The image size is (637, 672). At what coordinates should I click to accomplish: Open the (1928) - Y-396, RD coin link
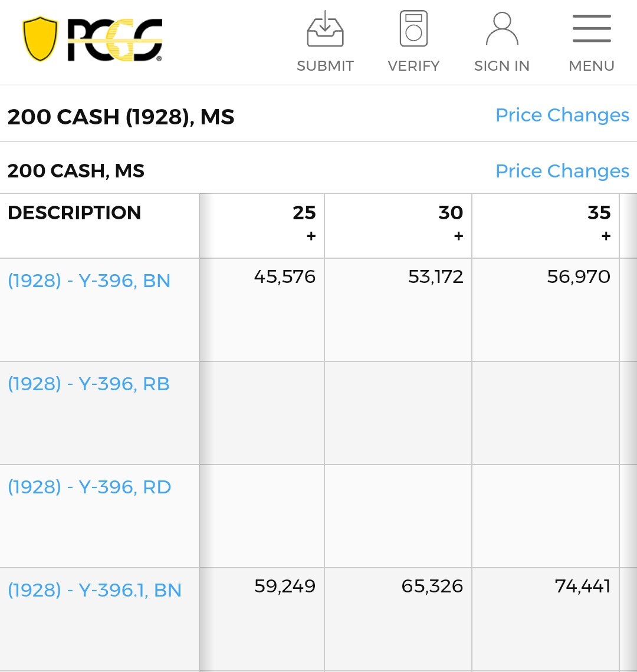[89, 487]
